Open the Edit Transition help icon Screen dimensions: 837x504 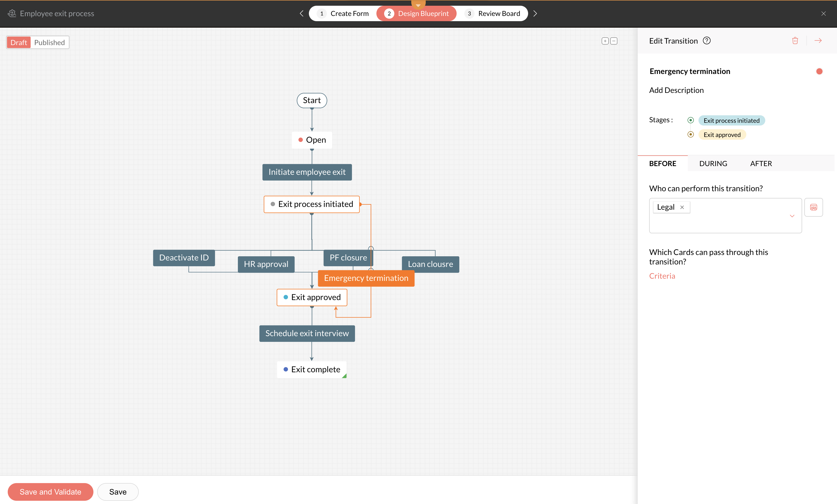click(706, 41)
